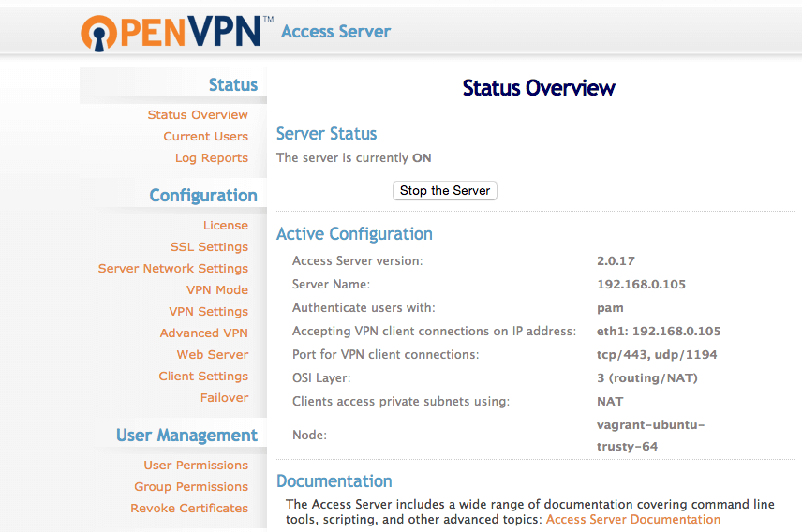This screenshot has width=802, height=532.
Task: Select value eth1: 192.168.0.105
Action: pyautogui.click(x=659, y=332)
